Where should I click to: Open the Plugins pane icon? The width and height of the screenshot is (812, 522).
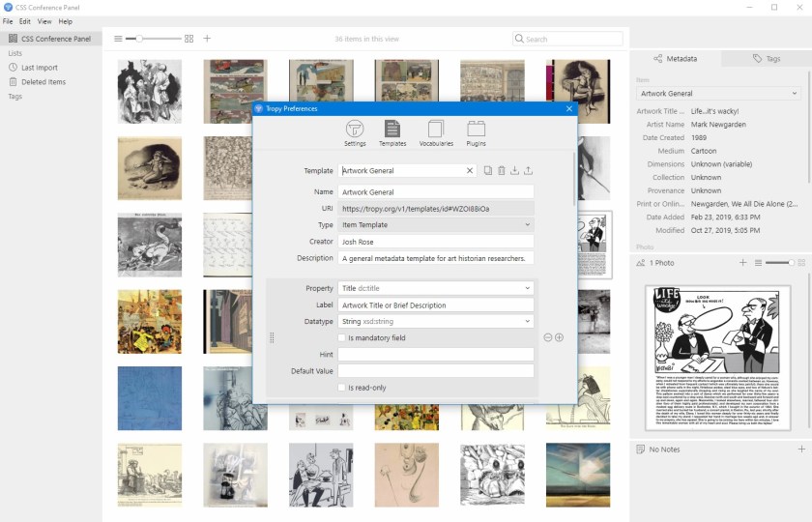click(x=476, y=132)
